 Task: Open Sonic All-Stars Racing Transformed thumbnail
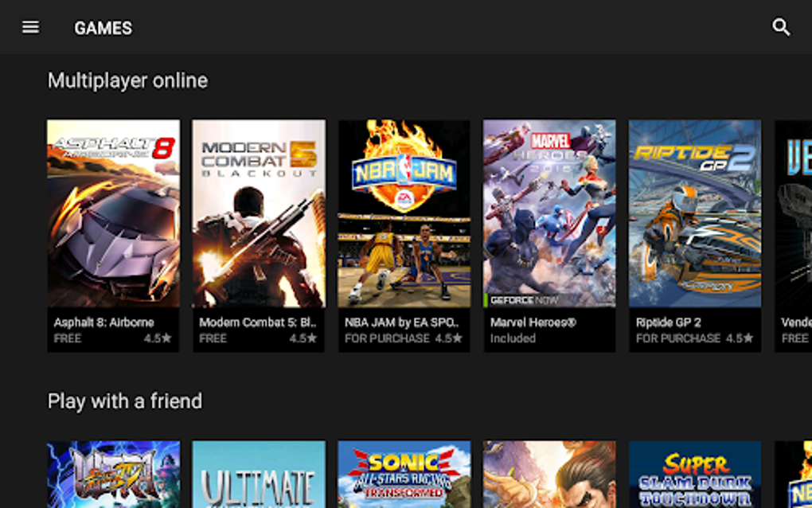pyautogui.click(x=404, y=475)
